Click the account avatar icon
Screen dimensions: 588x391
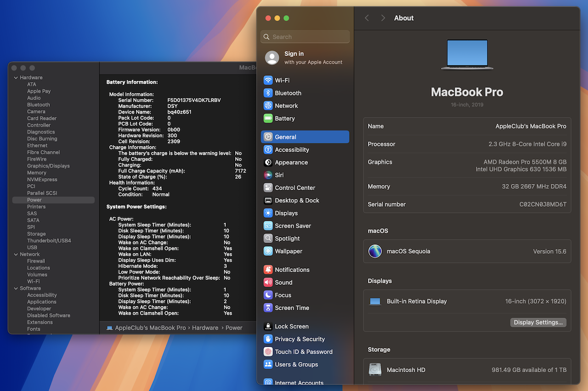click(x=272, y=57)
